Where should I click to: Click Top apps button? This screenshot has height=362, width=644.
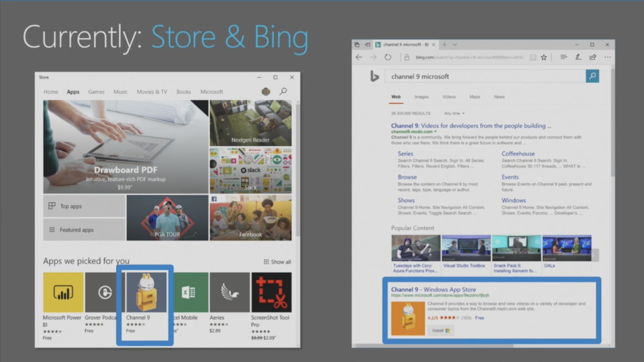(84, 206)
